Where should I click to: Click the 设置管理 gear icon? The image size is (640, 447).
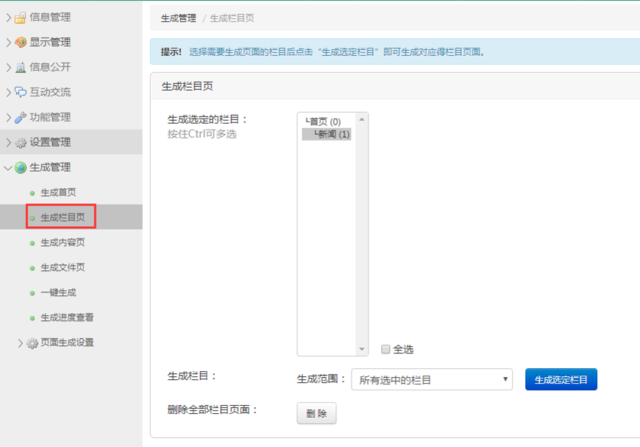(20, 142)
